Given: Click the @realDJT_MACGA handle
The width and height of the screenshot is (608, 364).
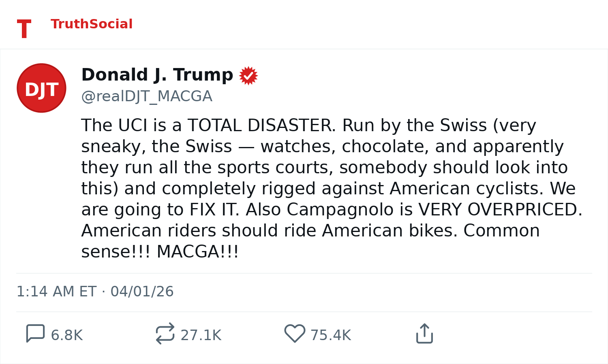Looking at the screenshot, I should (x=147, y=96).
